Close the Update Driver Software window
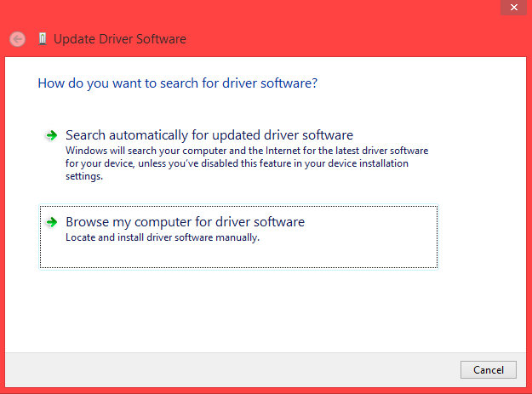Image resolution: width=532 pixels, height=394 pixels. tap(513, 7)
